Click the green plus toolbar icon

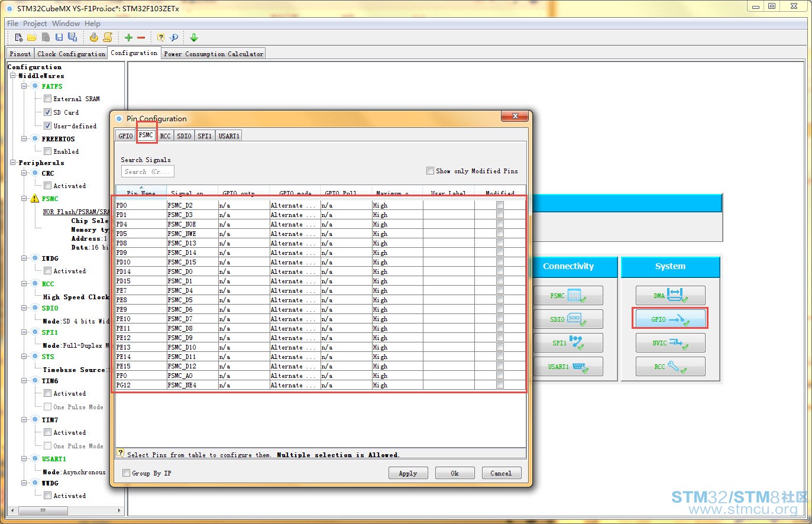[x=128, y=37]
